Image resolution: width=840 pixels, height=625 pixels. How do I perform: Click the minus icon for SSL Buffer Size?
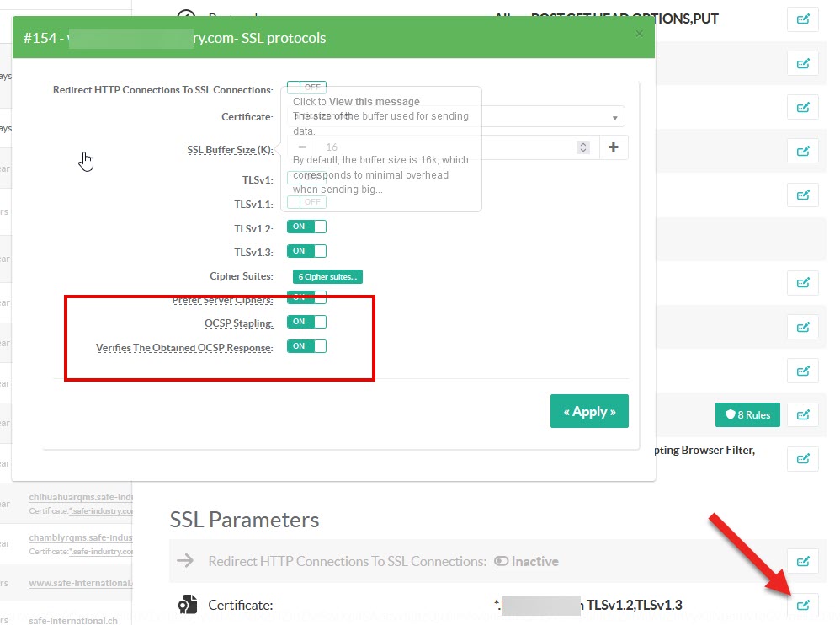pyautogui.click(x=302, y=147)
